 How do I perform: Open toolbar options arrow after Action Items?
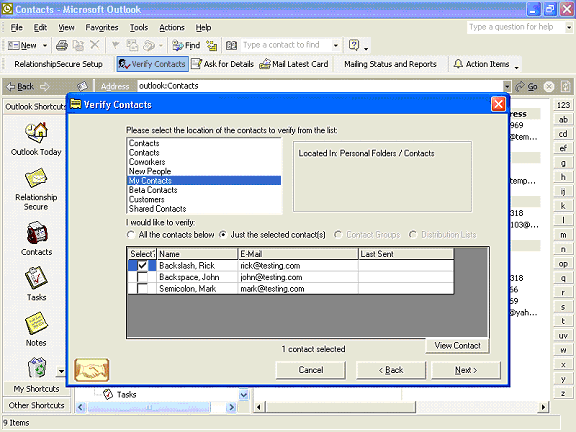pos(516,68)
